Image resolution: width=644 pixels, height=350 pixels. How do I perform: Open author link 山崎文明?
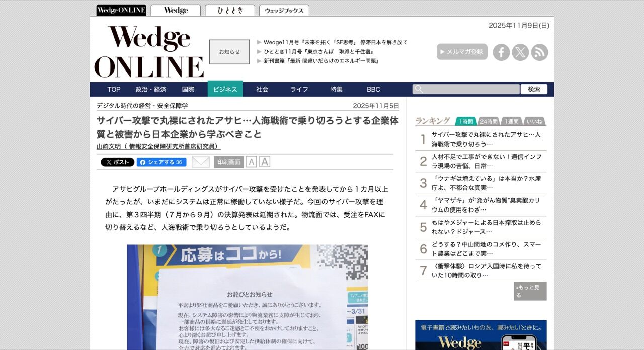[x=158, y=146]
